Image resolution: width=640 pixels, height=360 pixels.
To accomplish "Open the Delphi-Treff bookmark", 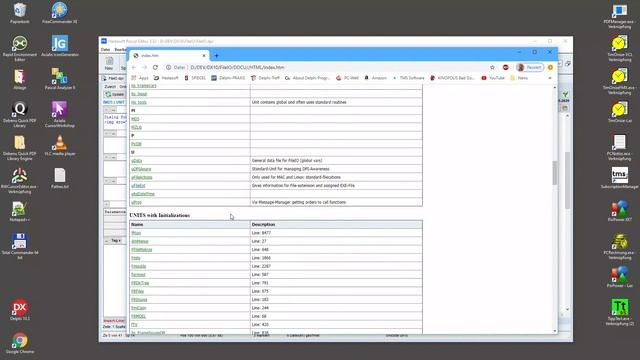I will click(x=265, y=78).
